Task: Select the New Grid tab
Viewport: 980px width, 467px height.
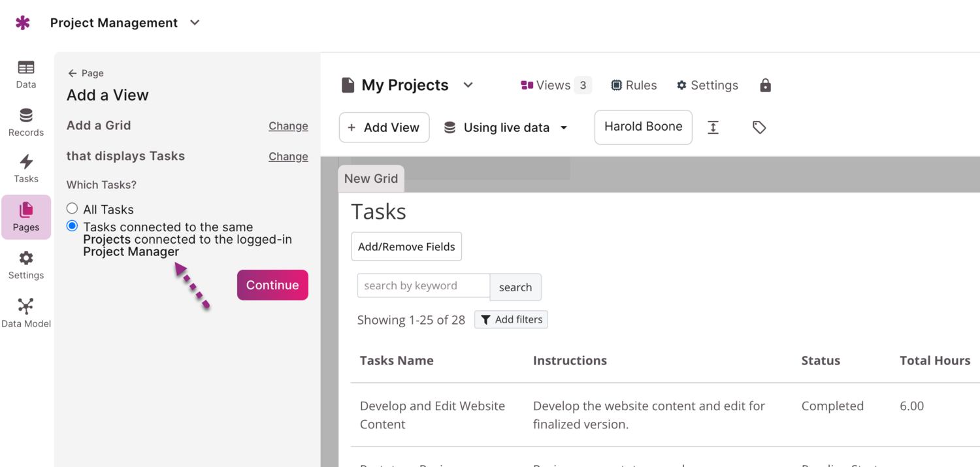Action: tap(371, 179)
